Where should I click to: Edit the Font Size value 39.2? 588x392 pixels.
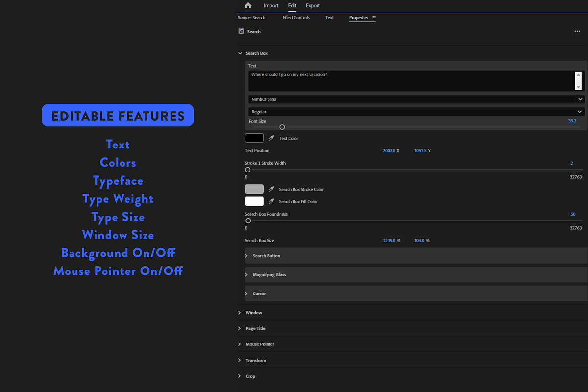tap(572, 121)
